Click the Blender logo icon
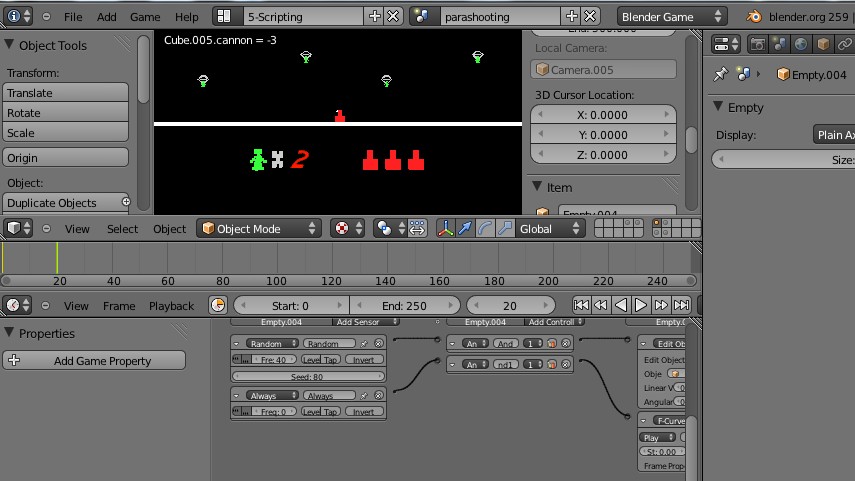The width and height of the screenshot is (855, 481). click(754, 16)
